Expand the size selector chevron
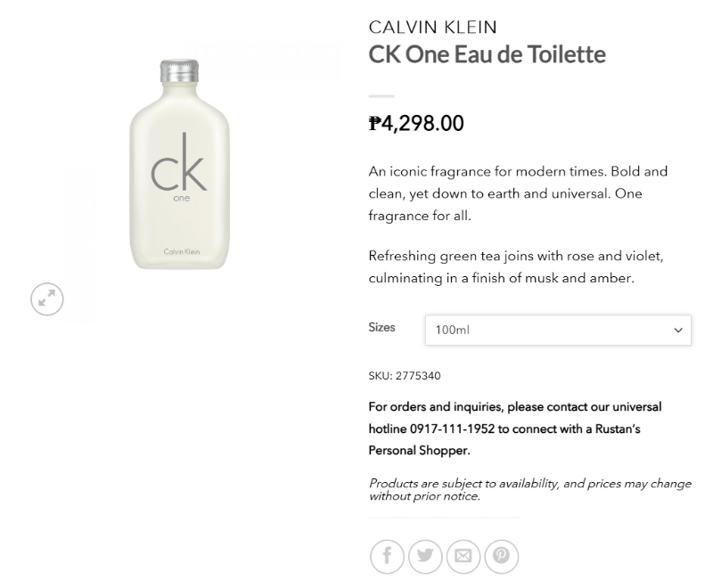713x588 pixels. [679, 330]
